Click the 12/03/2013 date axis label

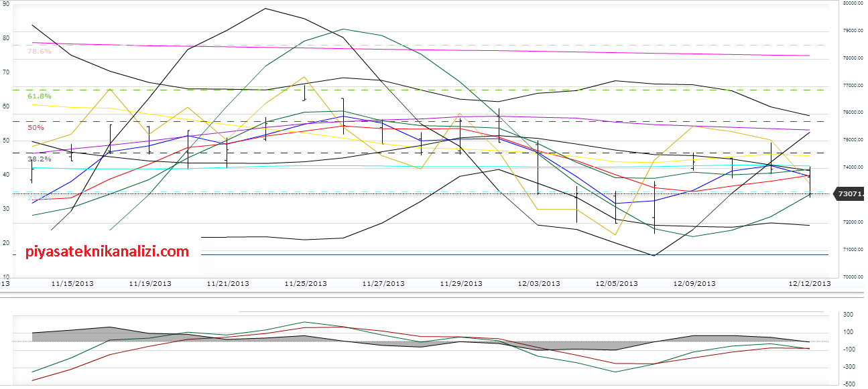pyautogui.click(x=539, y=283)
